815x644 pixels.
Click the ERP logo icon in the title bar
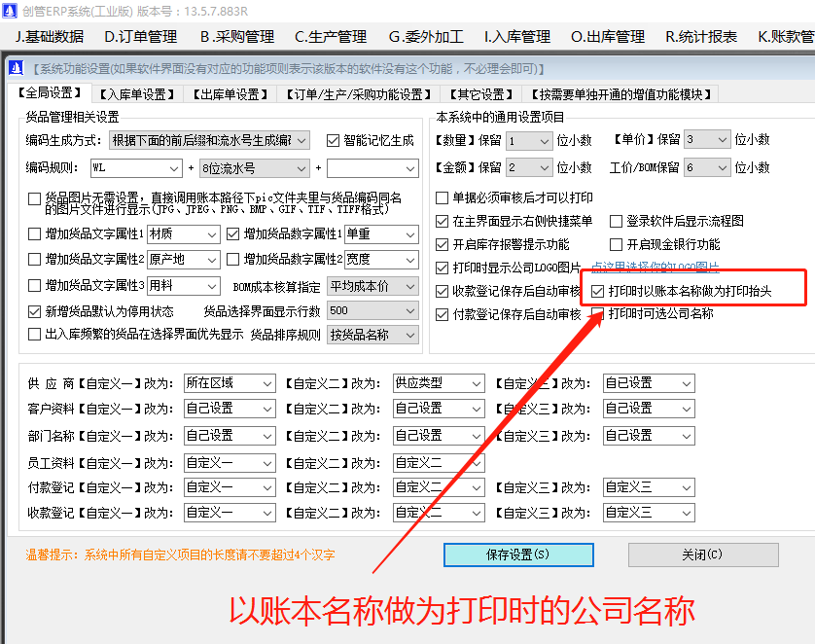coord(10,11)
